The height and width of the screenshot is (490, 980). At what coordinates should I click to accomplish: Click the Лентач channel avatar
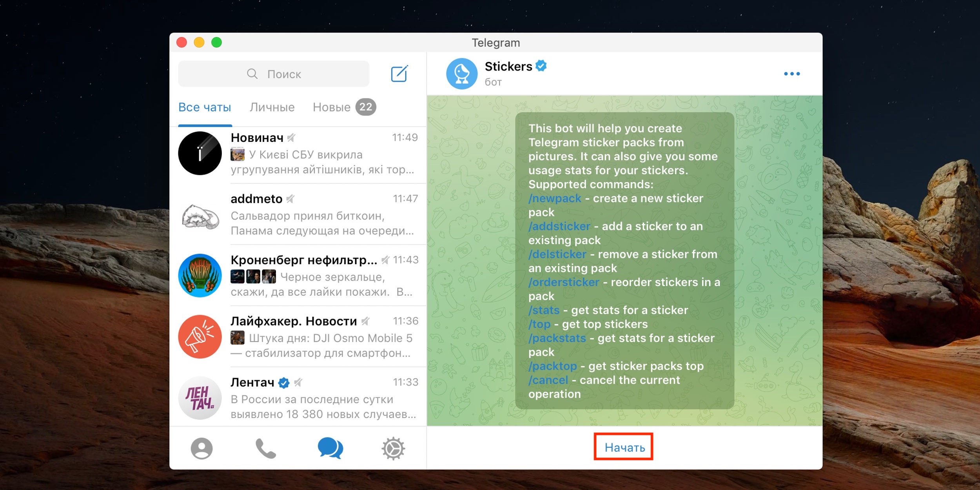point(200,398)
